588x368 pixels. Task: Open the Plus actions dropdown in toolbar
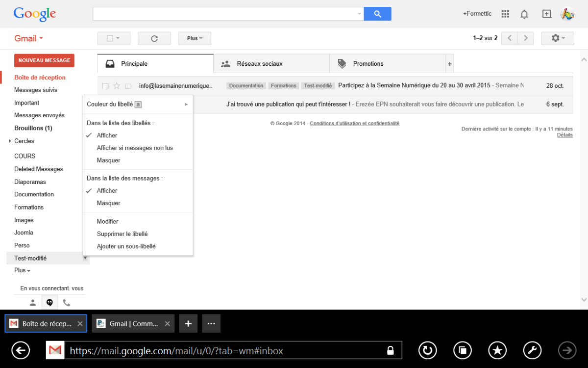(x=195, y=38)
